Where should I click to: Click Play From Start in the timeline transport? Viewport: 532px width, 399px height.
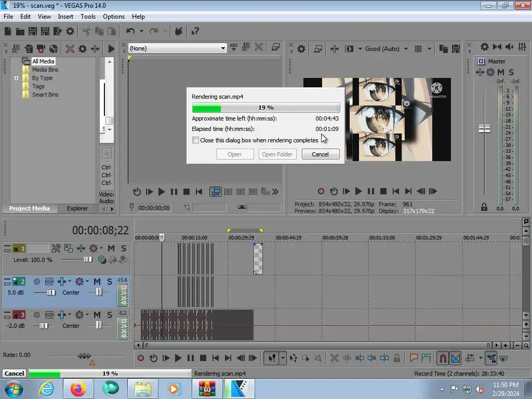(x=166, y=358)
